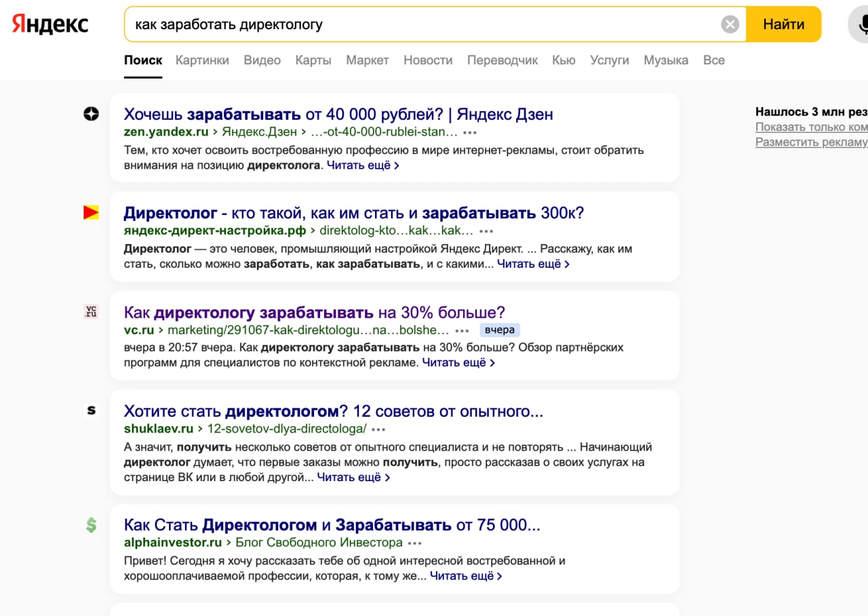Screen dimensions: 868x616
Task: Click the vc.ru green domain link
Action: tap(139, 330)
